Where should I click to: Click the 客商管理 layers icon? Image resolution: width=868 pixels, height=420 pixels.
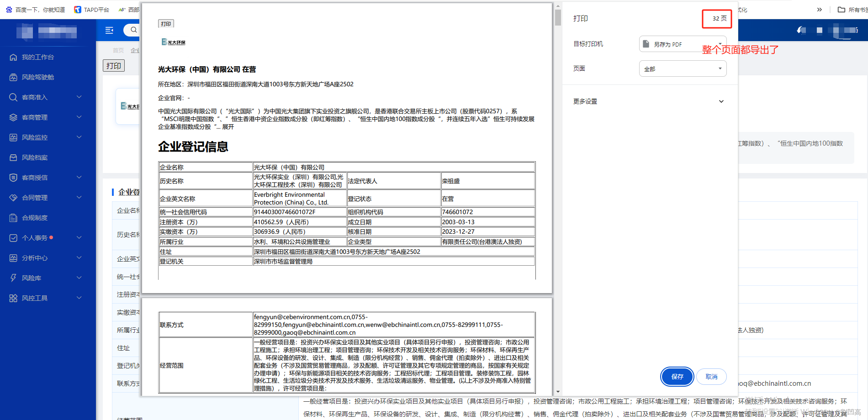[13, 117]
